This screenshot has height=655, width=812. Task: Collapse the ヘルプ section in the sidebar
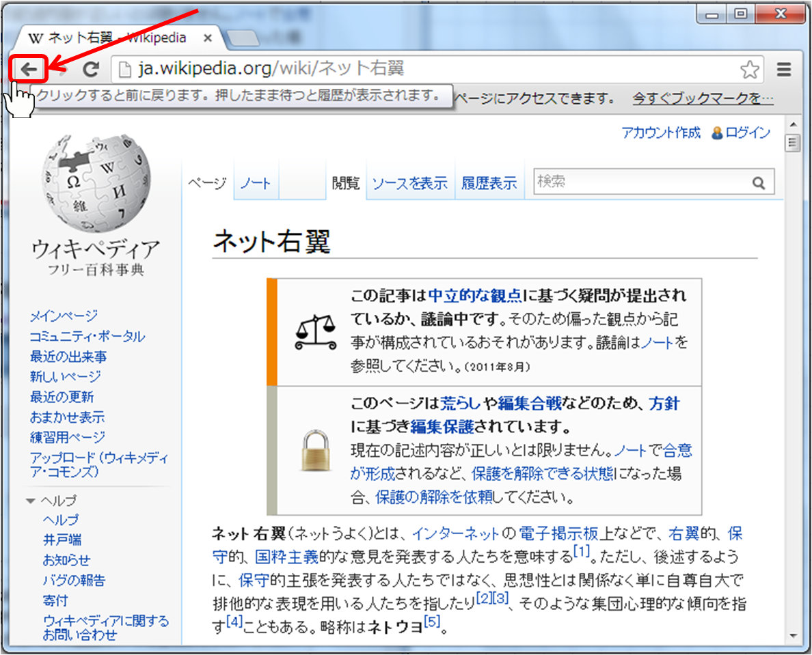coord(31,500)
